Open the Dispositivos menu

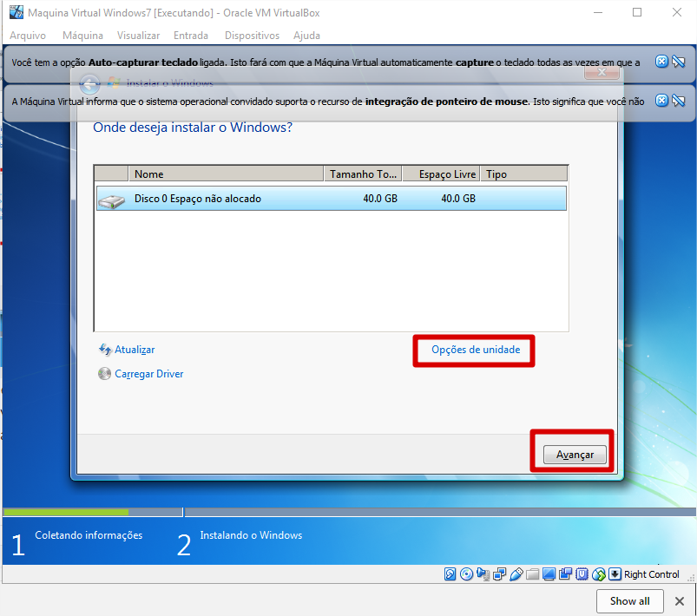252,36
